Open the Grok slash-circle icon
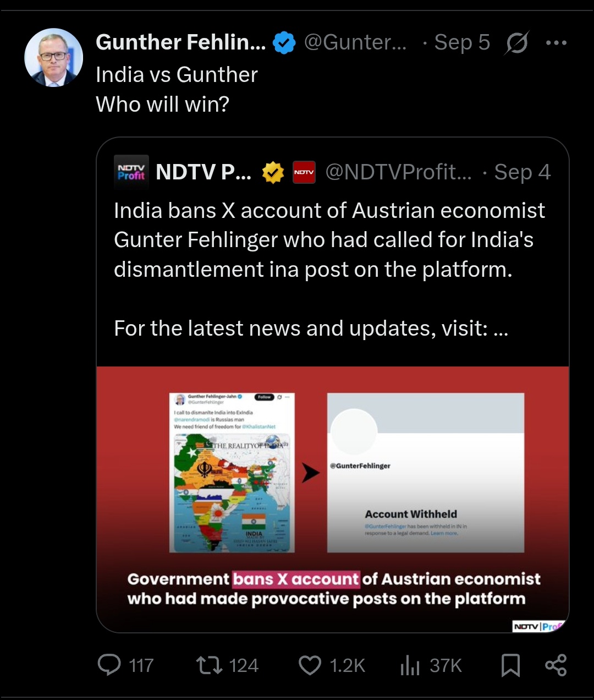 coord(517,43)
